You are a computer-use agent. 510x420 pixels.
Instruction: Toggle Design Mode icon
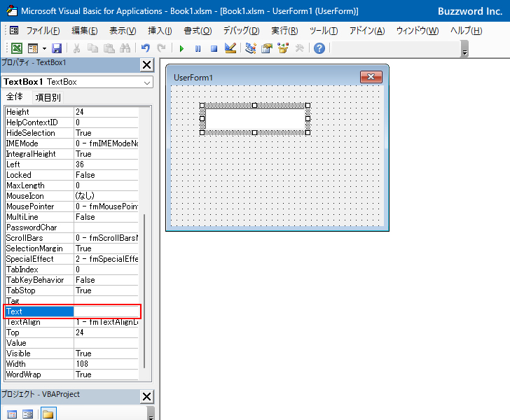230,48
